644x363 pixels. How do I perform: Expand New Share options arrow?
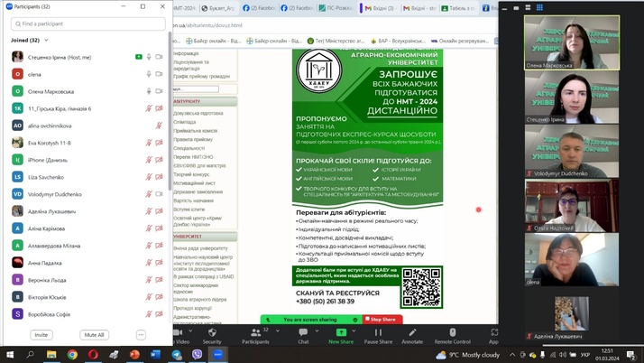[354, 330]
